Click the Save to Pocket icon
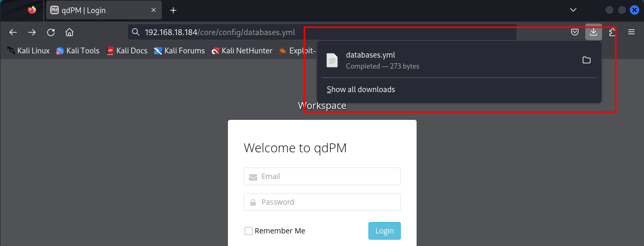The height and width of the screenshot is (246, 644). (x=575, y=32)
